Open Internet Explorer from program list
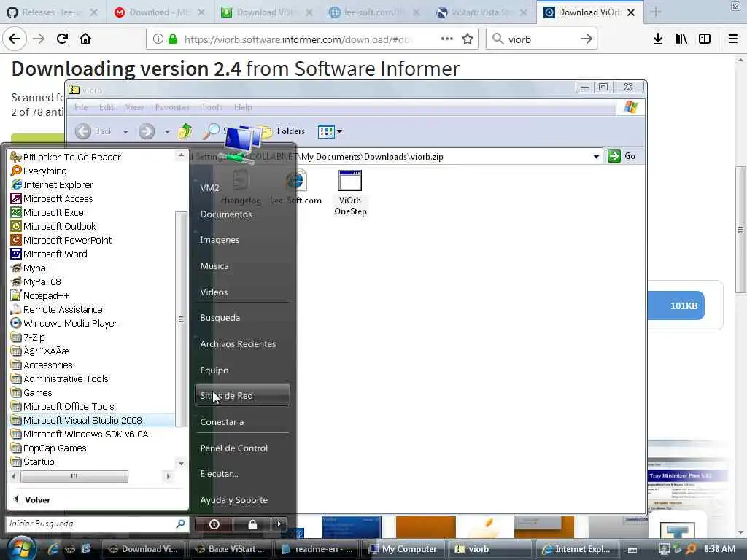Image resolution: width=747 pixels, height=560 pixels. coord(52,184)
